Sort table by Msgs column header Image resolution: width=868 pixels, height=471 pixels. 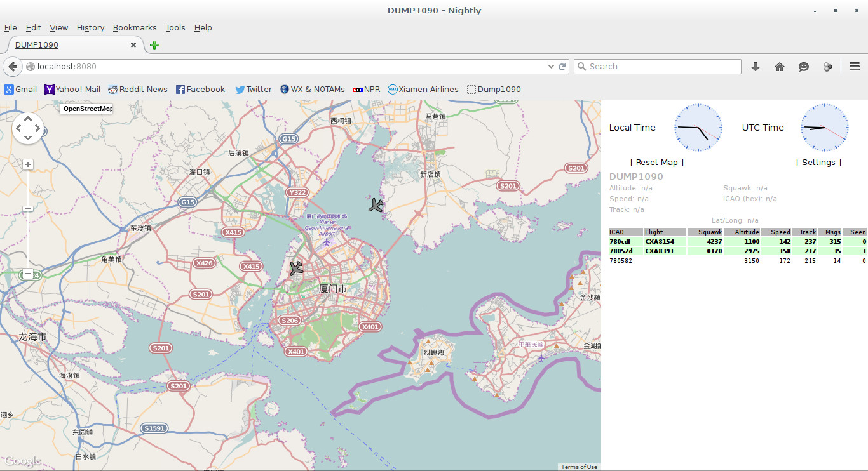830,232
